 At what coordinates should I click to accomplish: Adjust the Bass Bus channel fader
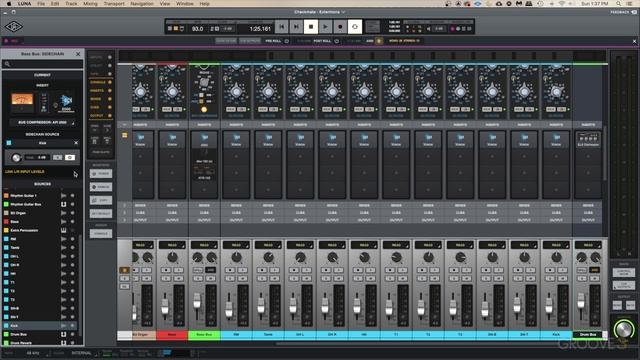click(197, 301)
